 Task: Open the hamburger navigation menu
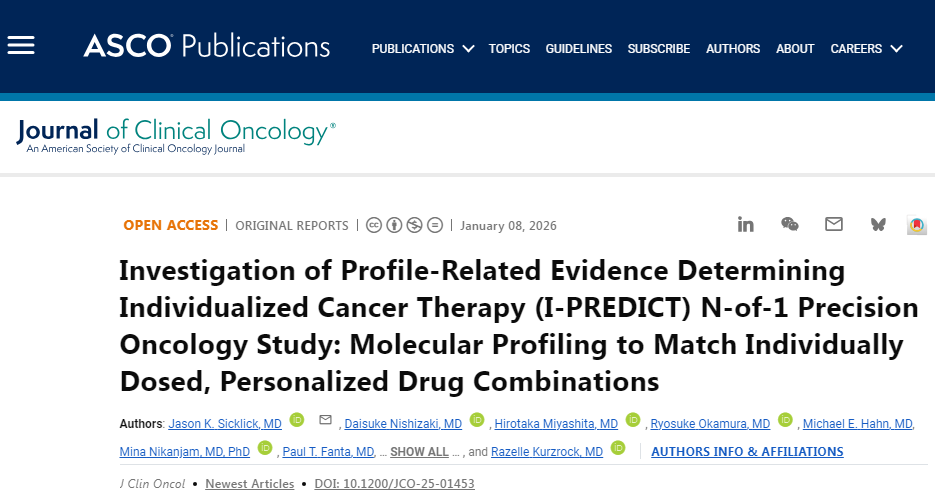21,46
